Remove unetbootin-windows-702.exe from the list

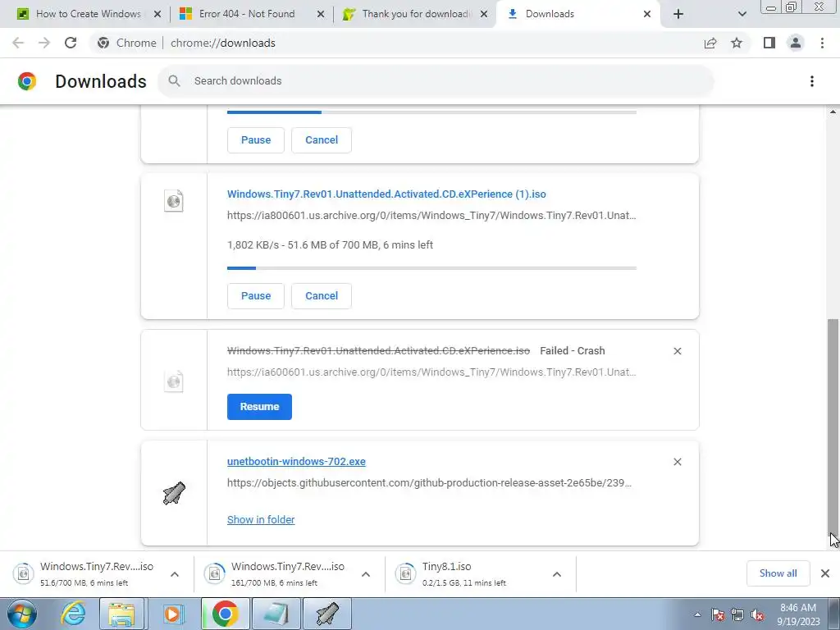[x=677, y=462]
